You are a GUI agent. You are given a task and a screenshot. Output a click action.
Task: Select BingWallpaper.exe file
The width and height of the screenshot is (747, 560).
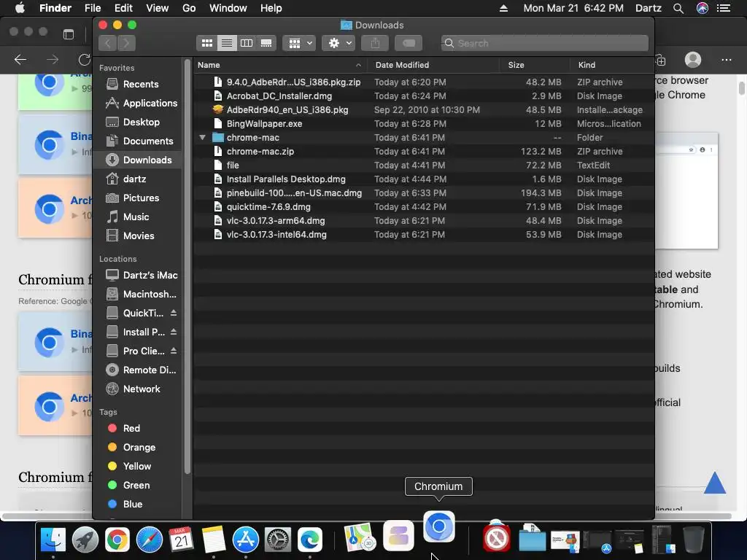(x=424, y=124)
